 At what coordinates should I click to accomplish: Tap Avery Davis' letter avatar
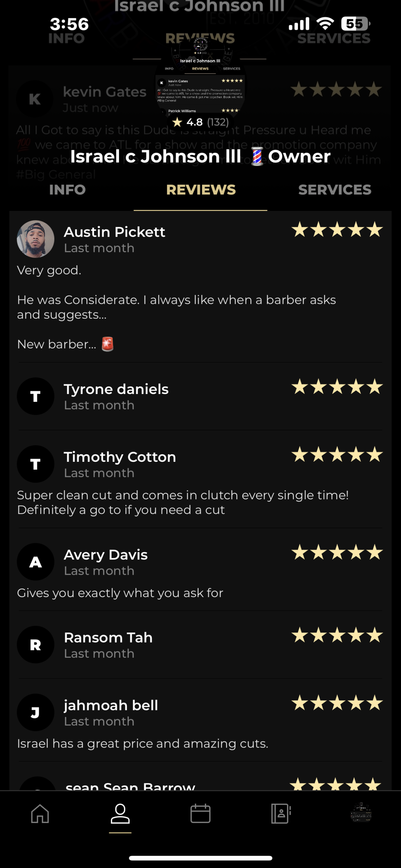point(36,562)
